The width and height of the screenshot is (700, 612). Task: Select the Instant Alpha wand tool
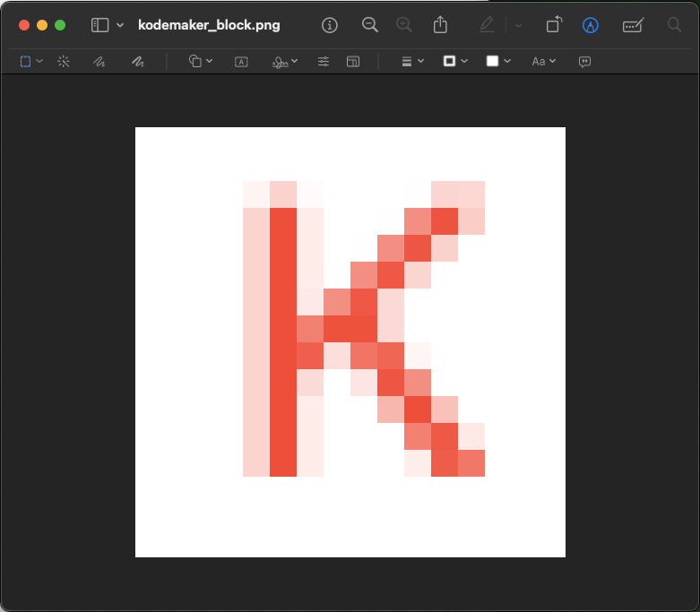[x=64, y=62]
